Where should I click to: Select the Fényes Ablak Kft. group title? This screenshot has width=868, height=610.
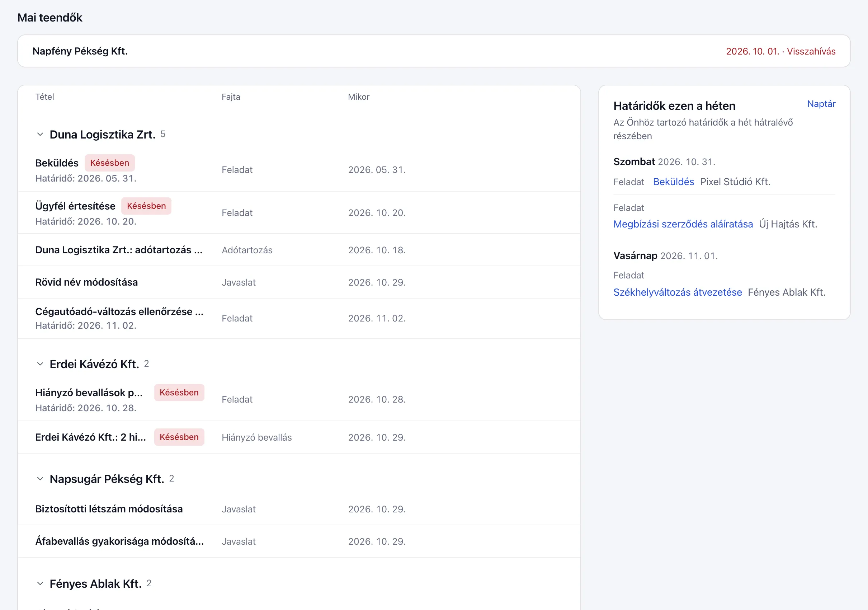tap(96, 584)
